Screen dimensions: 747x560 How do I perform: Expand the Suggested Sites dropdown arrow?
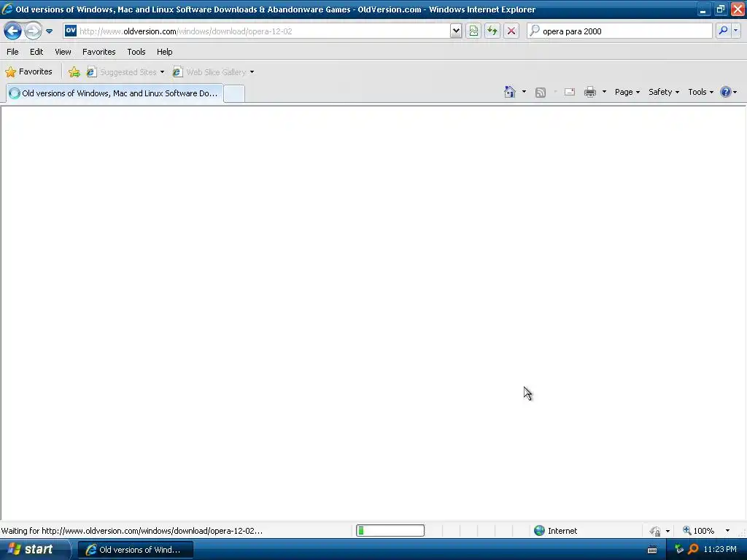click(x=162, y=72)
